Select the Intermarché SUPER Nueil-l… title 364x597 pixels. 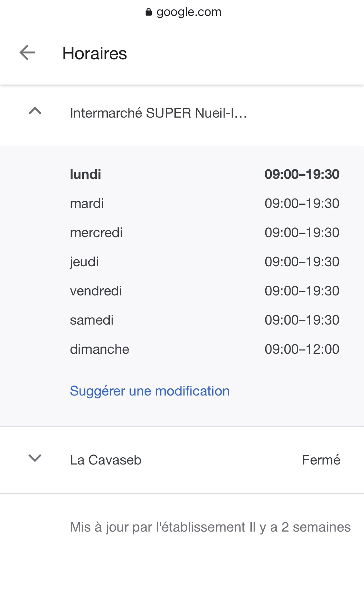(158, 113)
